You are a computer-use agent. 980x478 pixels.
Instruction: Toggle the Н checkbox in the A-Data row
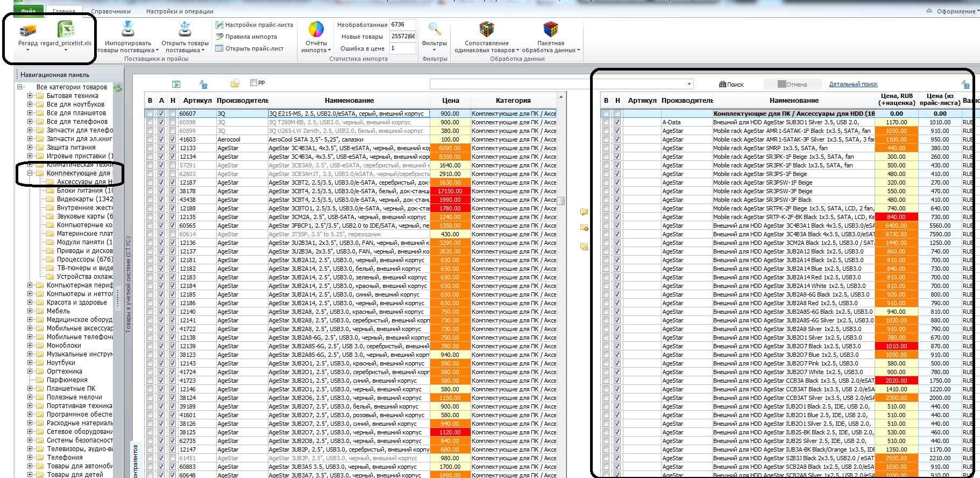[x=617, y=122]
